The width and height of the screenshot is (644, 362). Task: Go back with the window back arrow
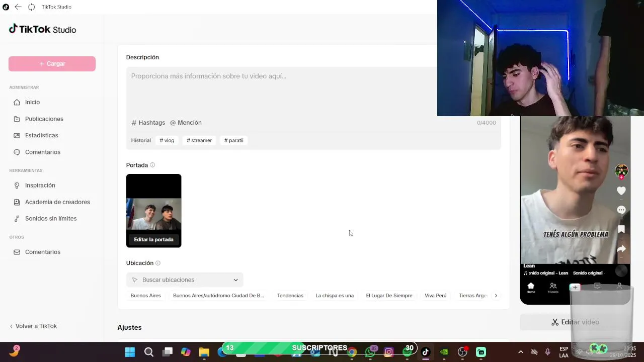(18, 7)
